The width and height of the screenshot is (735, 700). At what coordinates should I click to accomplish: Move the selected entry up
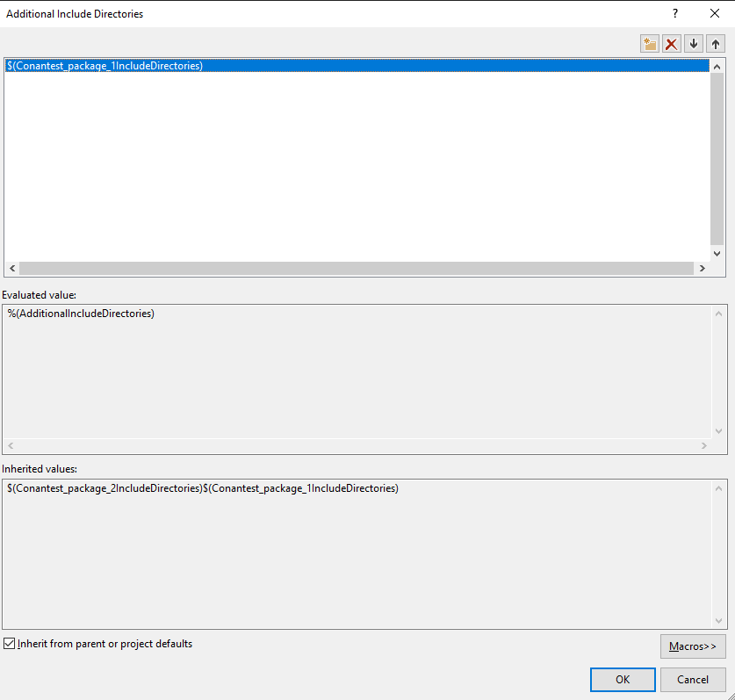pos(716,43)
